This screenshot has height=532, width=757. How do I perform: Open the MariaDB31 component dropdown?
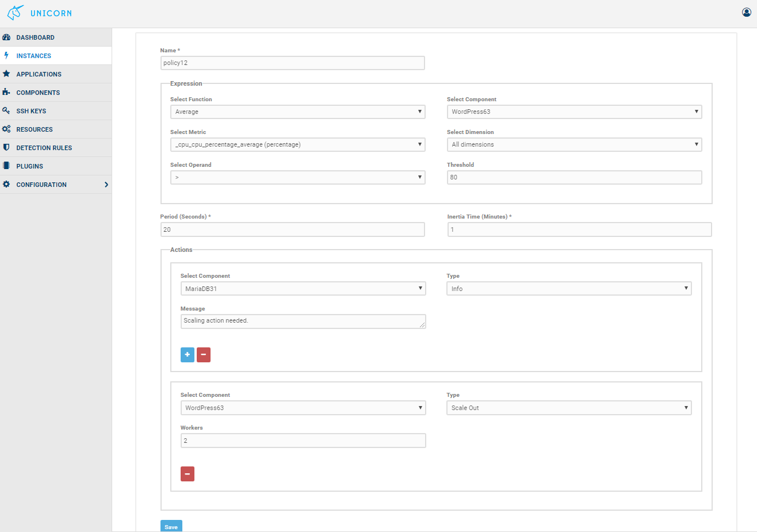pyautogui.click(x=303, y=289)
